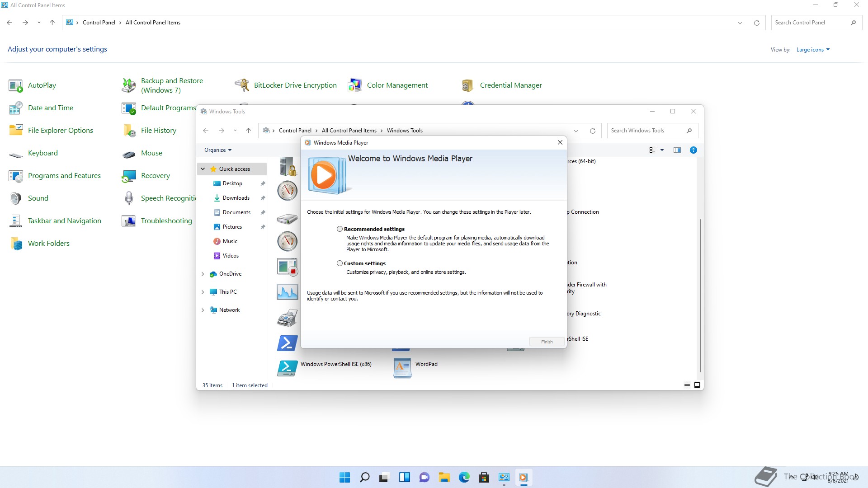Open Troubleshooting icon
The width and height of the screenshot is (868, 488).
coord(129,221)
